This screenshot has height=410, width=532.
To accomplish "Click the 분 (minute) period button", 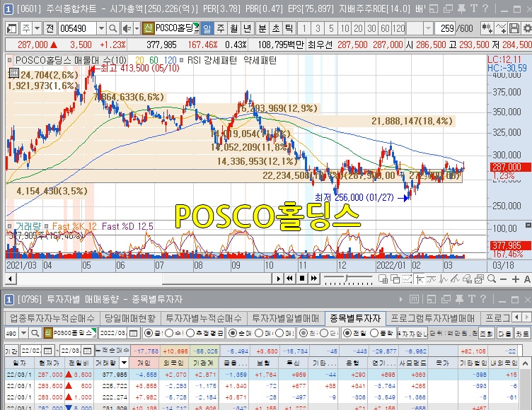I will (x=262, y=28).
